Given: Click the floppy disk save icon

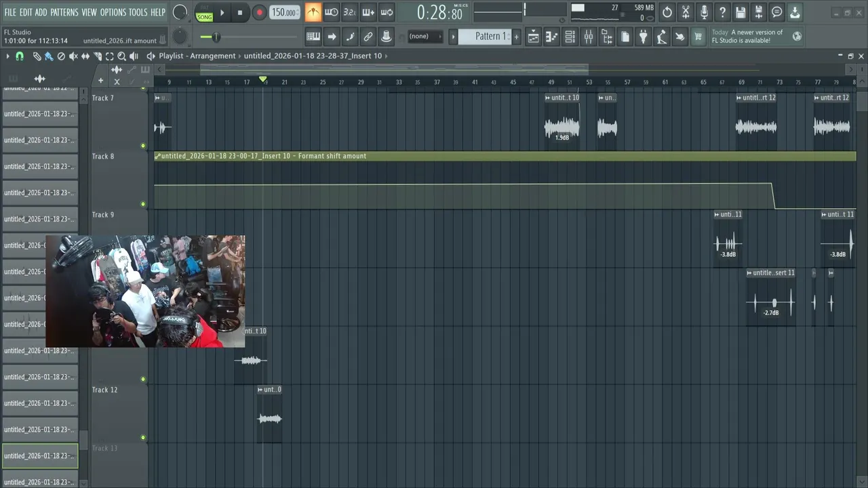Looking at the screenshot, I should pos(741,12).
